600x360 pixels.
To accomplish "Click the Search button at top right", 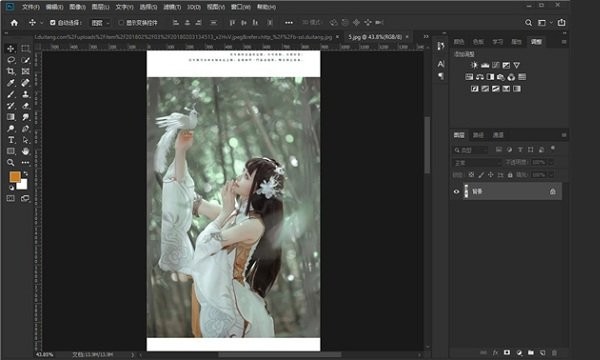I will (x=528, y=23).
